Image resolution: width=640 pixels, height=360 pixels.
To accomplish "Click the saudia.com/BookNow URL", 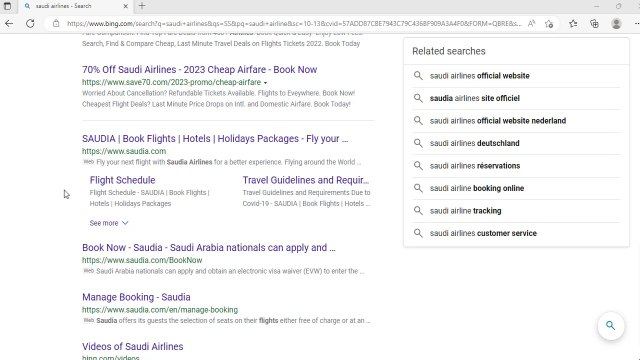I will [x=142, y=260].
